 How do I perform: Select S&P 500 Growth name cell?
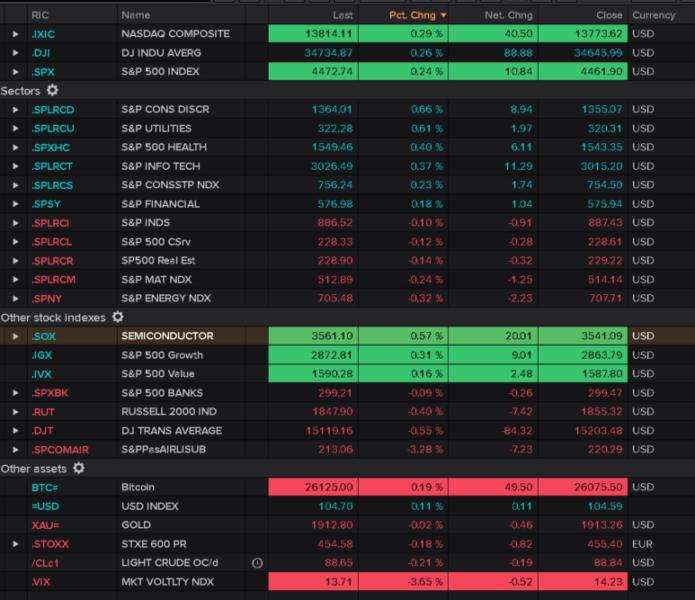coord(162,355)
